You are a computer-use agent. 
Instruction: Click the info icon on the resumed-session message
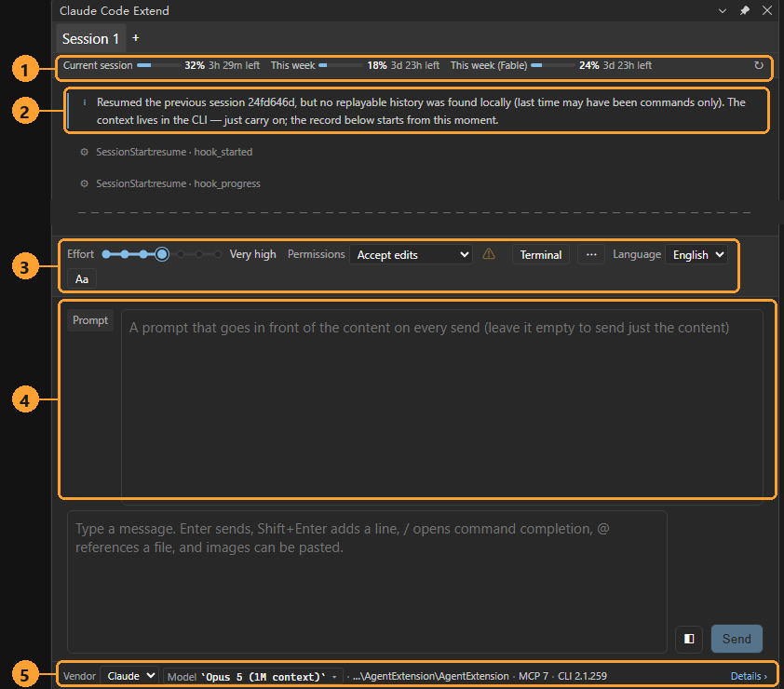click(x=85, y=102)
